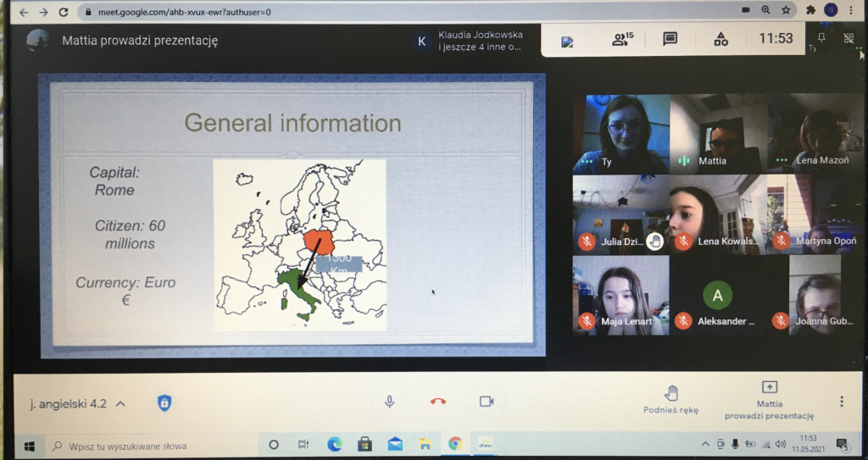Open Microsoft Store from the taskbar
The width and height of the screenshot is (868, 460).
(x=364, y=444)
